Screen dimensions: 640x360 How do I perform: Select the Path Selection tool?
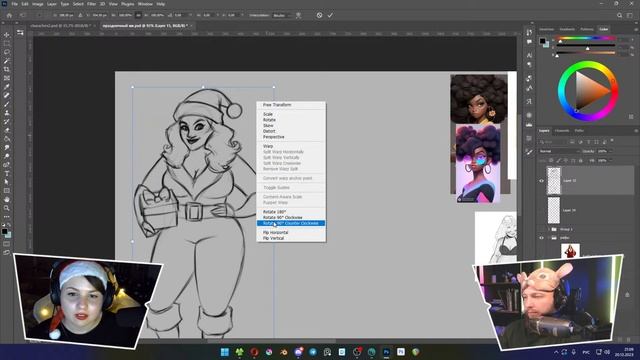(7, 182)
